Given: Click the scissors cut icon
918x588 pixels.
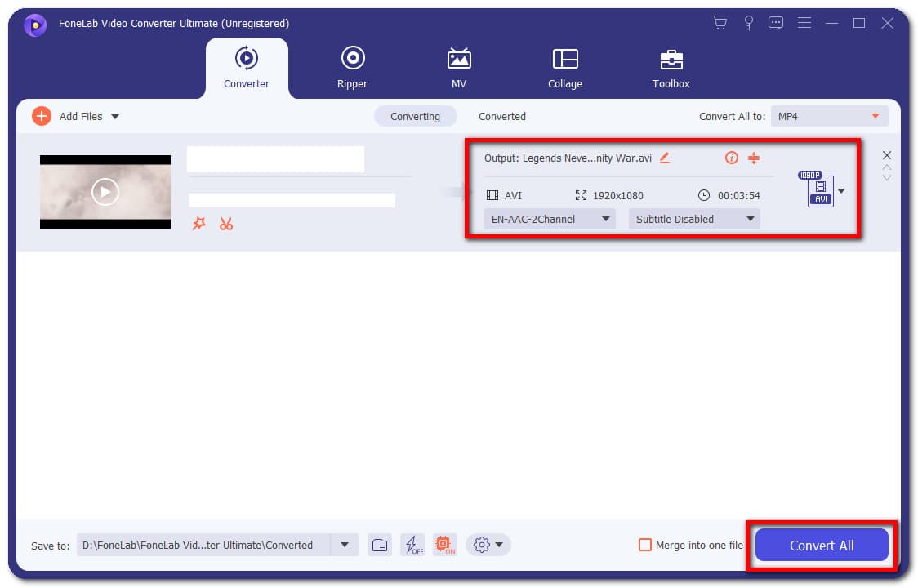Looking at the screenshot, I should (226, 224).
